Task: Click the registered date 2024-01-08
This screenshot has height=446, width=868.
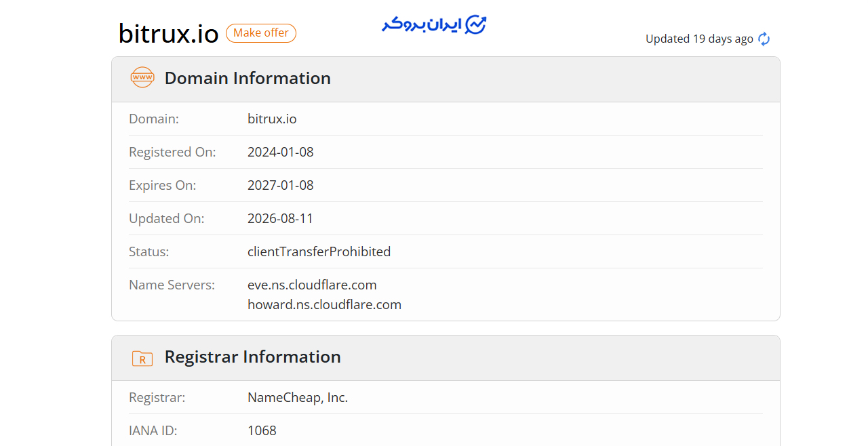Action: pos(281,152)
